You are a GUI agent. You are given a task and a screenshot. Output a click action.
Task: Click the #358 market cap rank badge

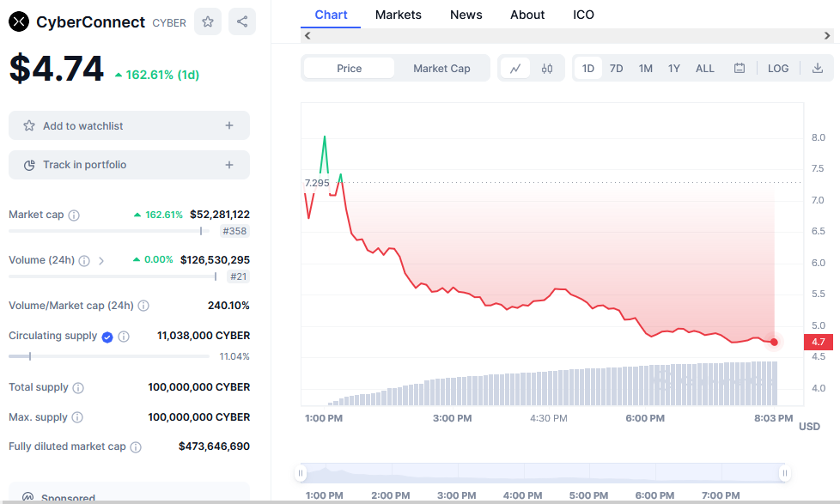234,231
